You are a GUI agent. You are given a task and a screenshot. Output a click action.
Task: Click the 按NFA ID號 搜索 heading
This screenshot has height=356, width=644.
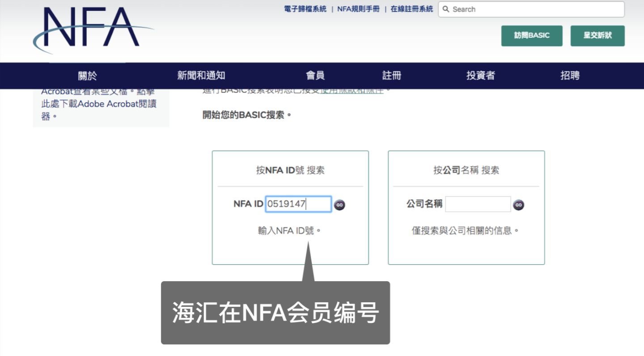290,170
